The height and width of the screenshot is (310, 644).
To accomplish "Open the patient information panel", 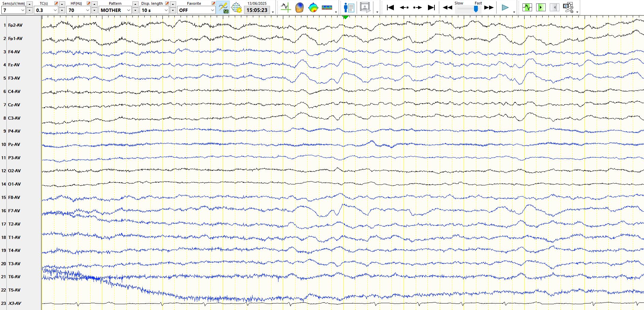I will pos(349,8).
